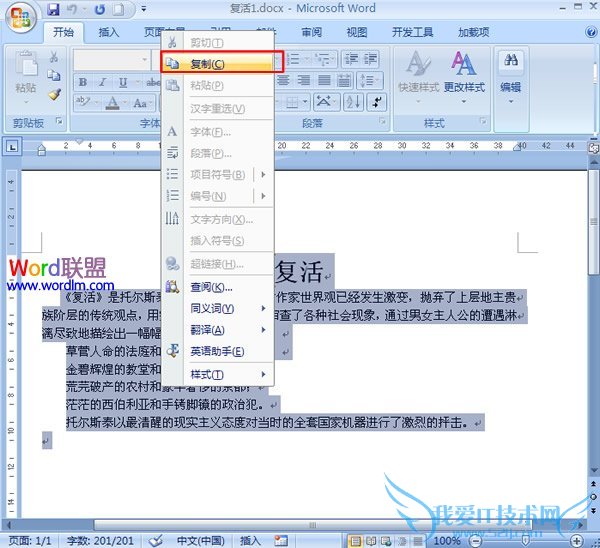Switch to Print Layout view icon
The width and height of the screenshot is (600, 548).
[355, 541]
